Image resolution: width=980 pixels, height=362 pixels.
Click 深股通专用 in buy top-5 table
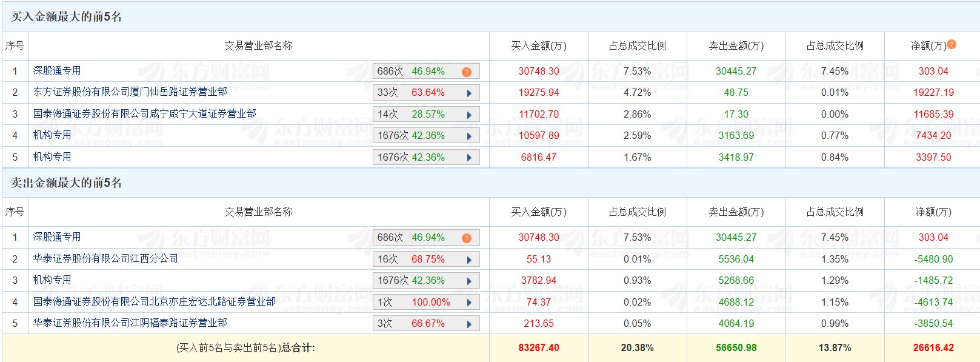point(57,70)
